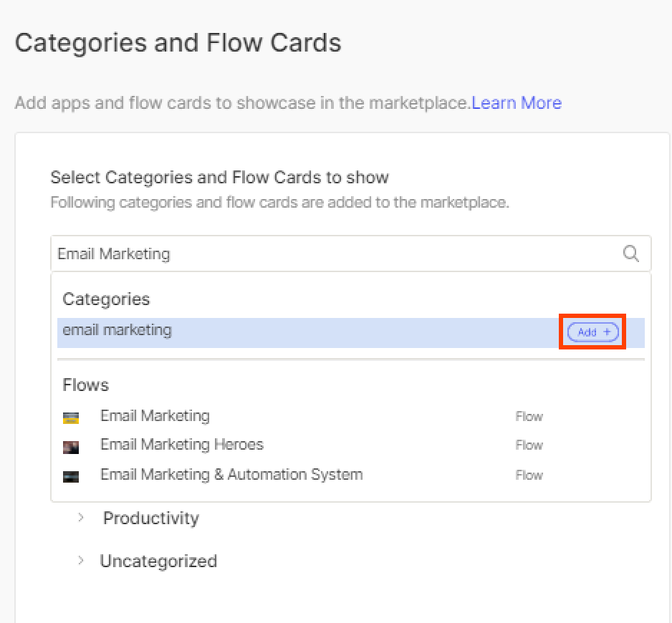Screen dimensions: 672x623
Task: Expand the Uncategorized category chevron
Action: pos(80,560)
